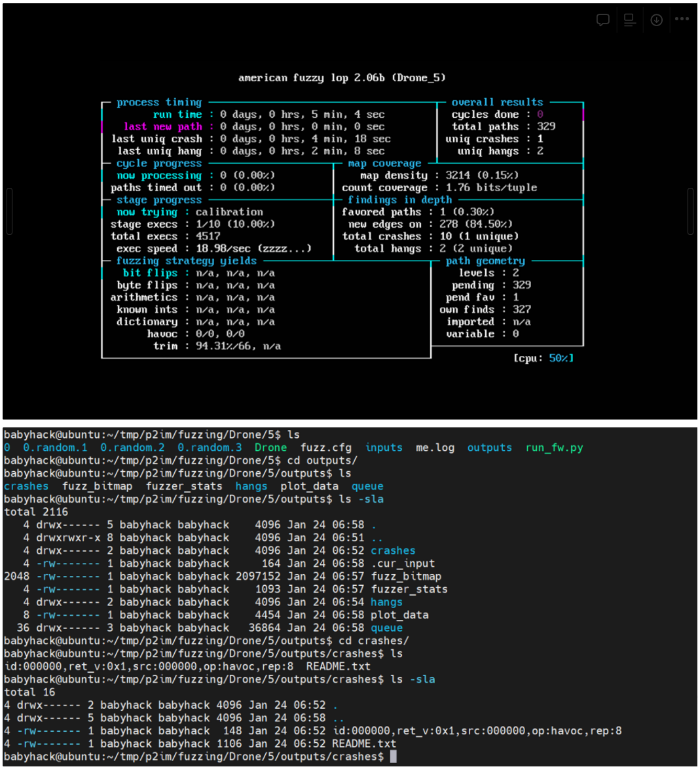Screen dimensions: 700x771
Task: Click 'hangs' in the ls -sla listing
Action: click(x=386, y=602)
